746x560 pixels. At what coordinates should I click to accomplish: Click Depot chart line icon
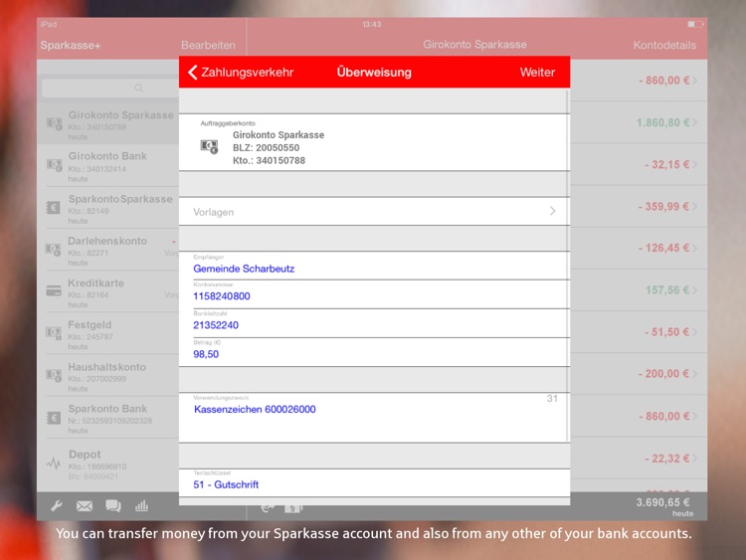coord(54,463)
